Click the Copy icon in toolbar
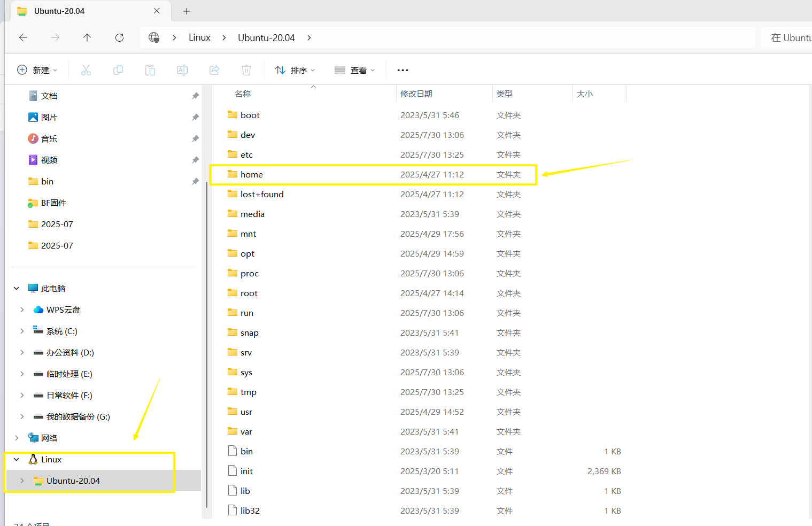This screenshot has height=526, width=812. (x=118, y=70)
